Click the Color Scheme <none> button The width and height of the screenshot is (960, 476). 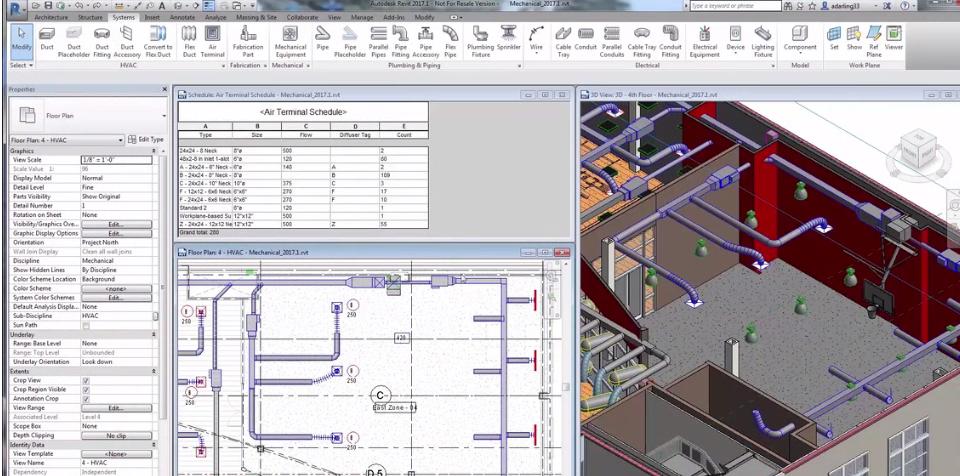(x=116, y=289)
